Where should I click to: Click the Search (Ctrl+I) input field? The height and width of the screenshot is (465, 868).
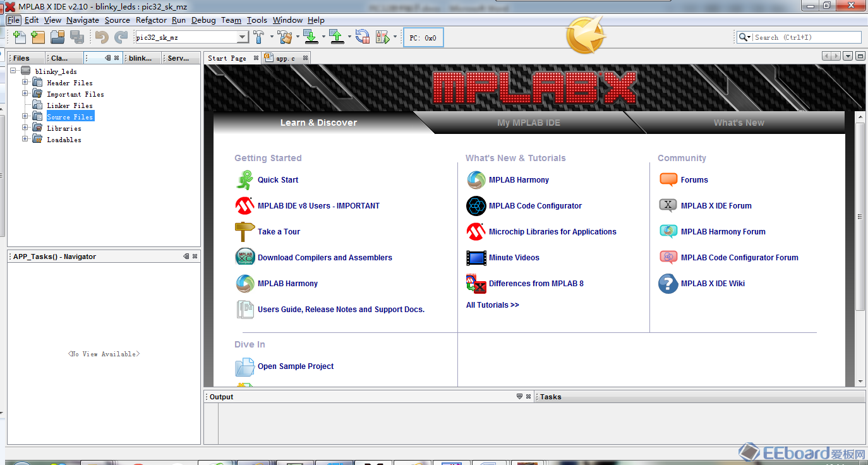coord(807,37)
